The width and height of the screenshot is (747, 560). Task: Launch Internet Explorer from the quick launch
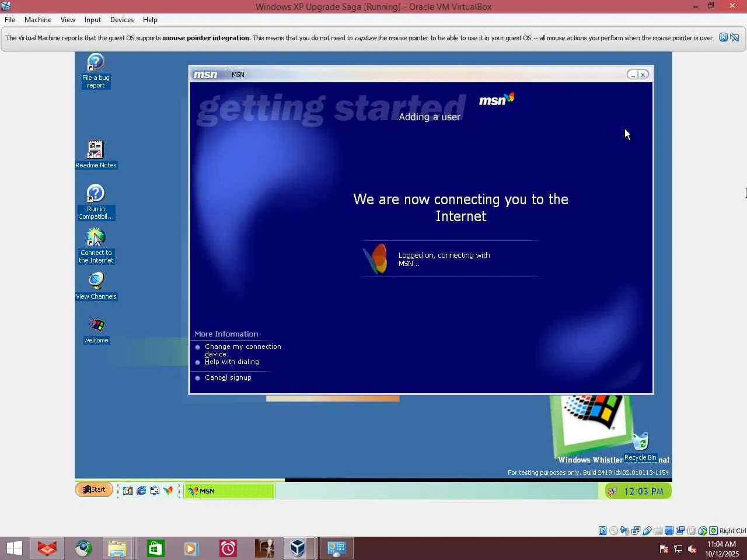tap(141, 491)
